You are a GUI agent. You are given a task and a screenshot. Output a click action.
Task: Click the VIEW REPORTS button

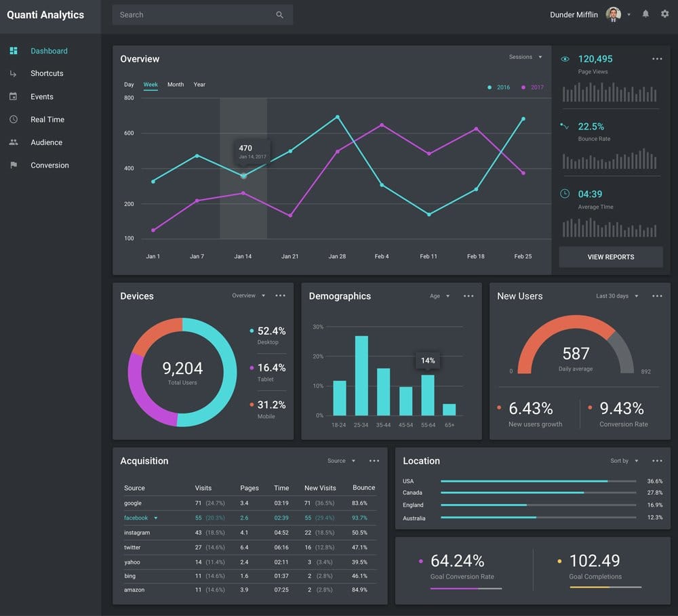pos(610,257)
